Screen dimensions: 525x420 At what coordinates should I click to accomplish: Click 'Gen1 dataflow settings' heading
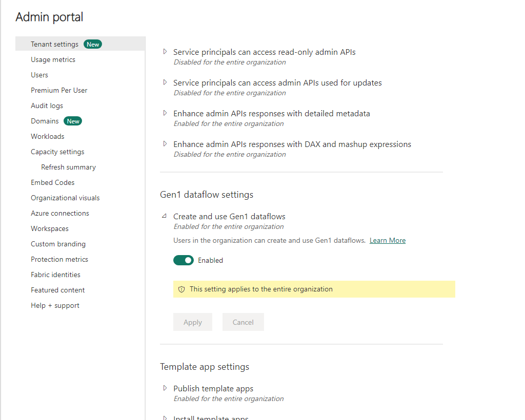[207, 195]
